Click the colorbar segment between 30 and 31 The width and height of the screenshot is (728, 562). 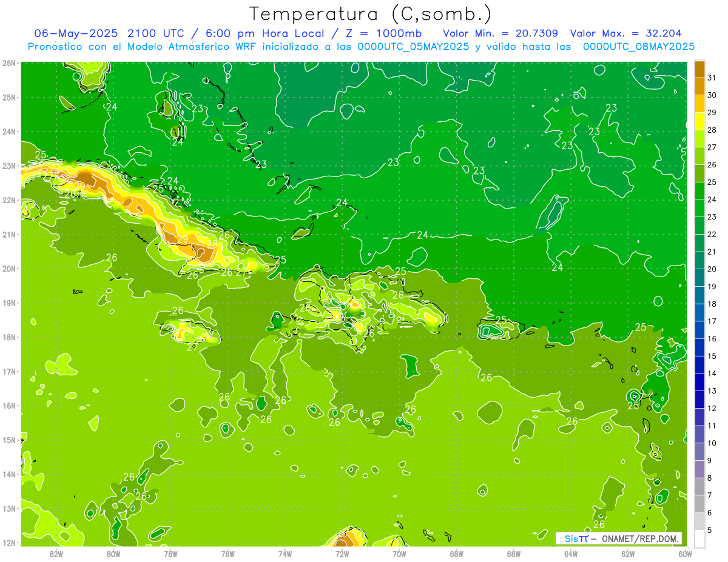(x=699, y=86)
